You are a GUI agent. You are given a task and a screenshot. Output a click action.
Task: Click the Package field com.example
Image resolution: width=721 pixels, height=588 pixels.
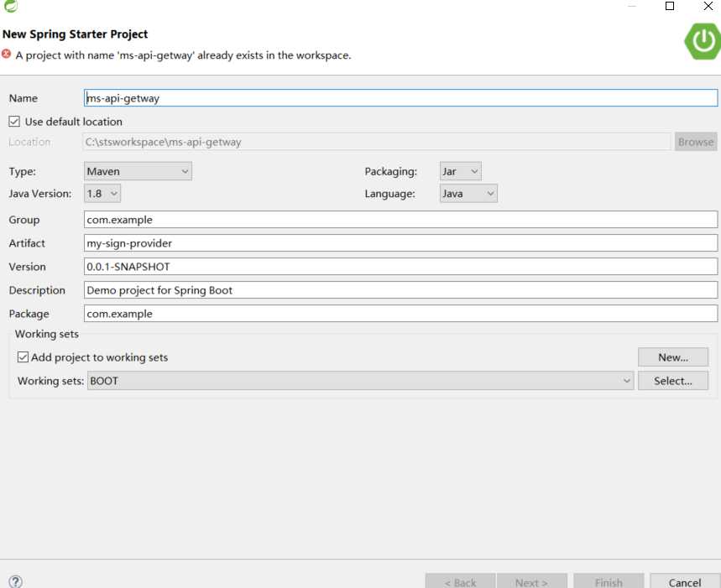400,314
